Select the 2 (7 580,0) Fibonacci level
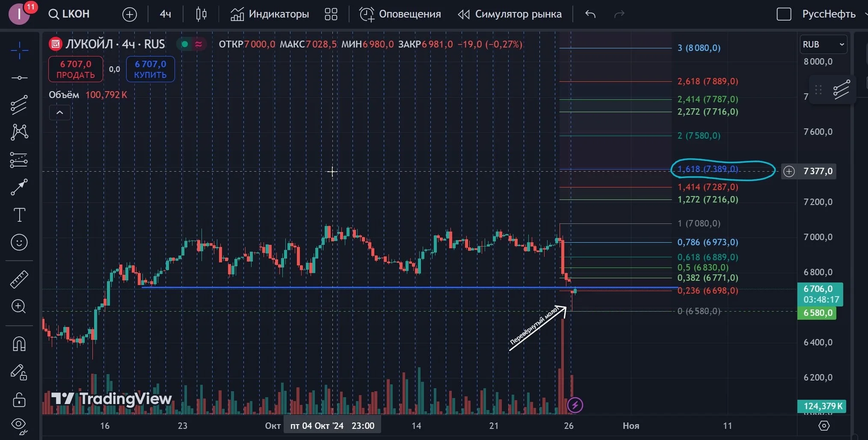This screenshot has width=868, height=440. [699, 136]
